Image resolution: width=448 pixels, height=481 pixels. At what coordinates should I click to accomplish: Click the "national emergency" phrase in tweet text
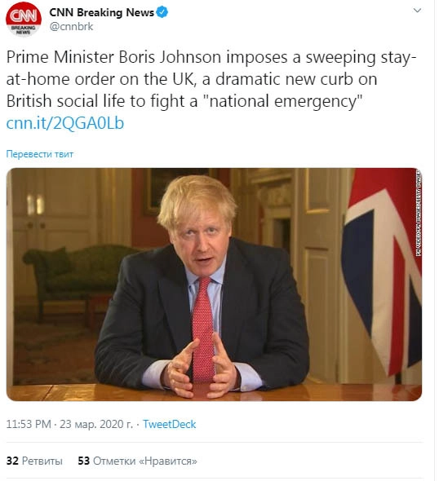point(282,101)
